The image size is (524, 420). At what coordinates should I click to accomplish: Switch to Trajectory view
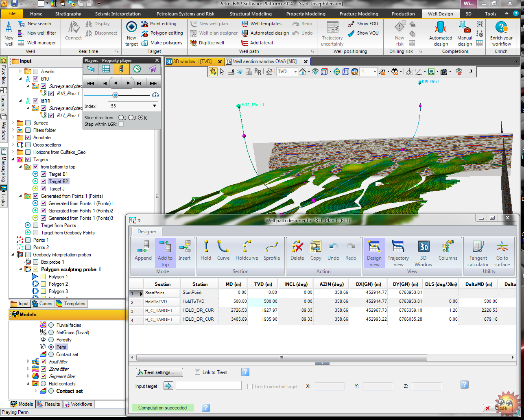tap(398, 254)
